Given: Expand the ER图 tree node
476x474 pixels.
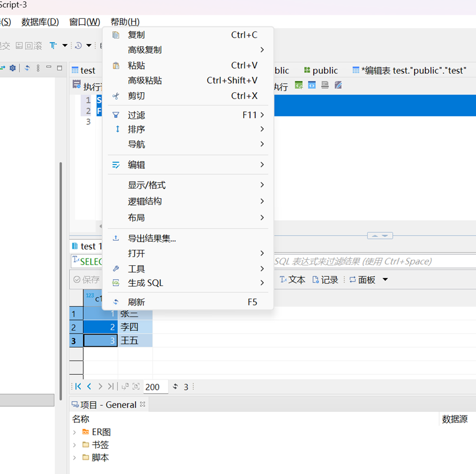Looking at the screenshot, I should click(75, 432).
